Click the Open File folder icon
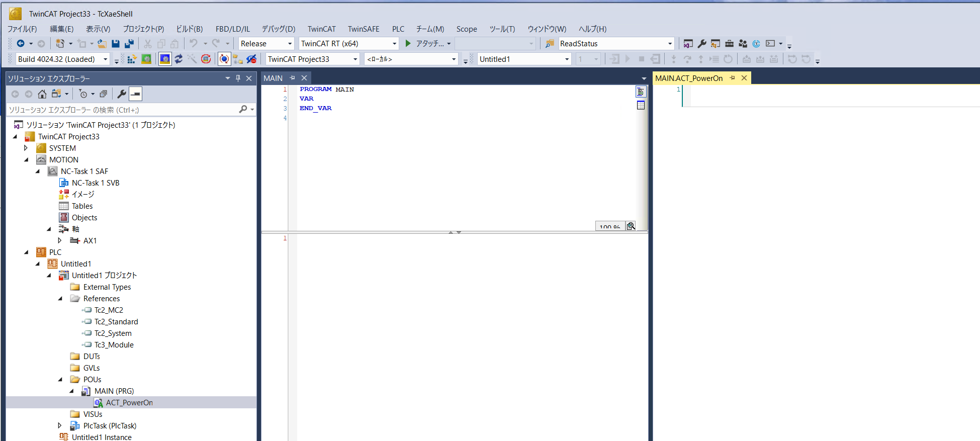Screen dimensions: 980x441 tap(102, 44)
